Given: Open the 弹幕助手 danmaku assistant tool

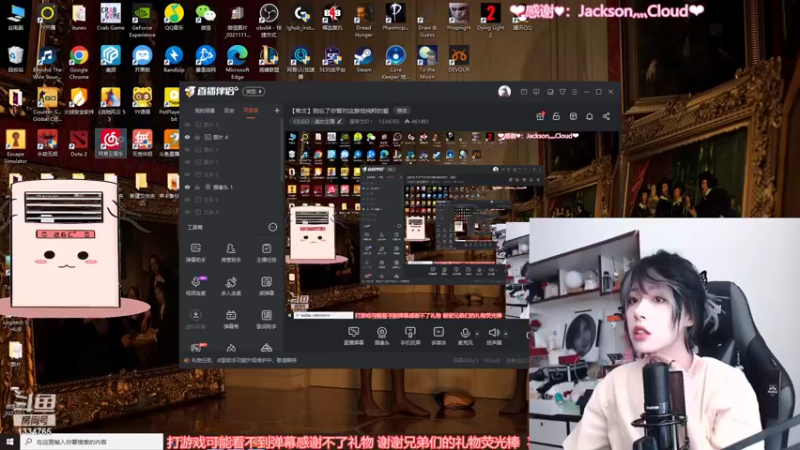Looking at the screenshot, I should 195,253.
